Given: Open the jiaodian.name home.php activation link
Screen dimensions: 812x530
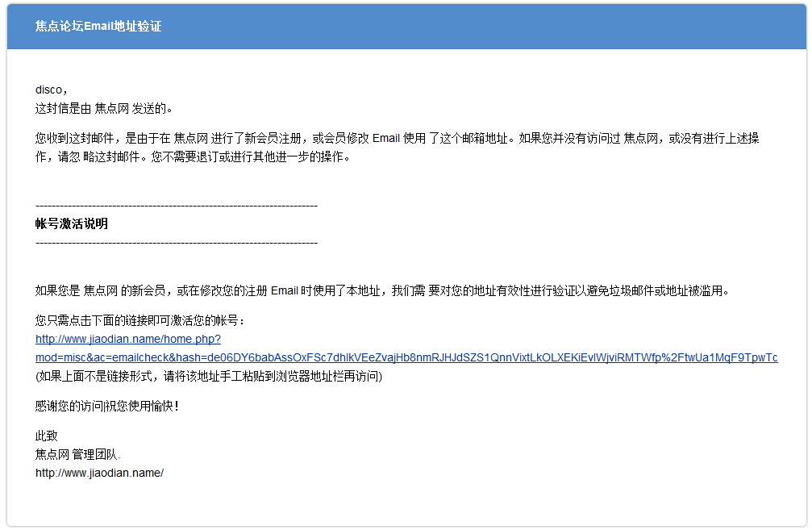Looking at the screenshot, I should [x=128, y=339].
